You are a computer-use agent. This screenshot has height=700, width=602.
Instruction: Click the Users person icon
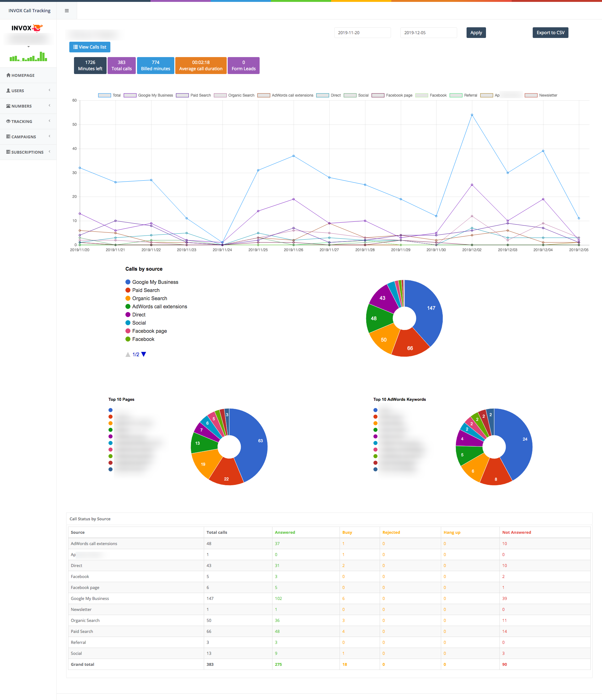8,91
